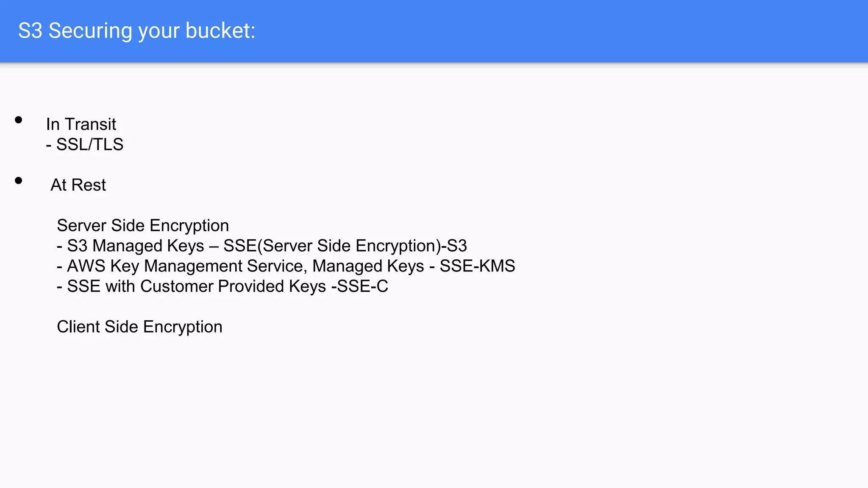Click "SSE with Customer Provided Keys" text

click(x=196, y=286)
